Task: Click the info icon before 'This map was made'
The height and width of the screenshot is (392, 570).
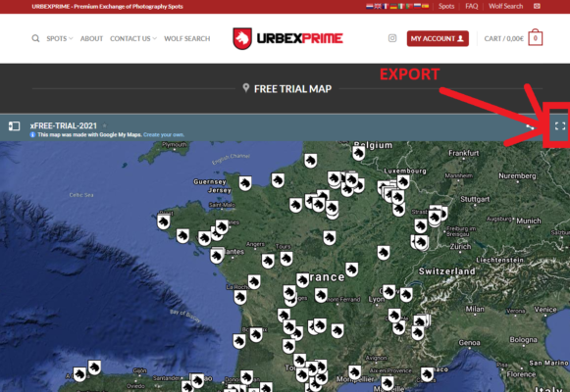Action: [32, 134]
